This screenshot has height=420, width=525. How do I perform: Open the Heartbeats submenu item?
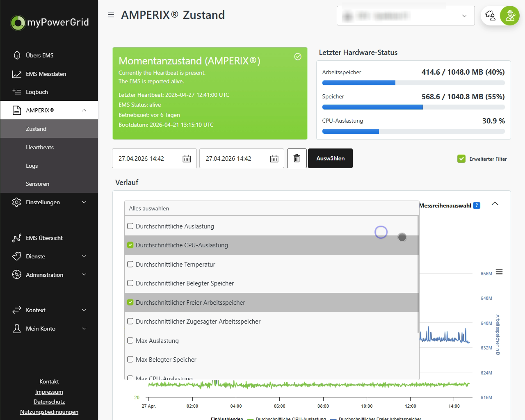pyautogui.click(x=49, y=147)
